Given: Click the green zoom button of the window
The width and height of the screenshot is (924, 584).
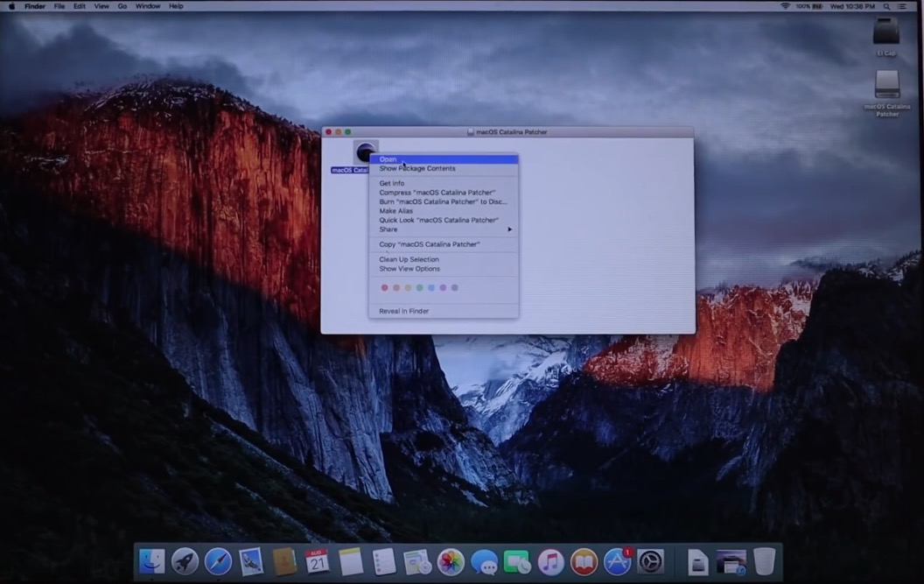Looking at the screenshot, I should click(x=347, y=132).
